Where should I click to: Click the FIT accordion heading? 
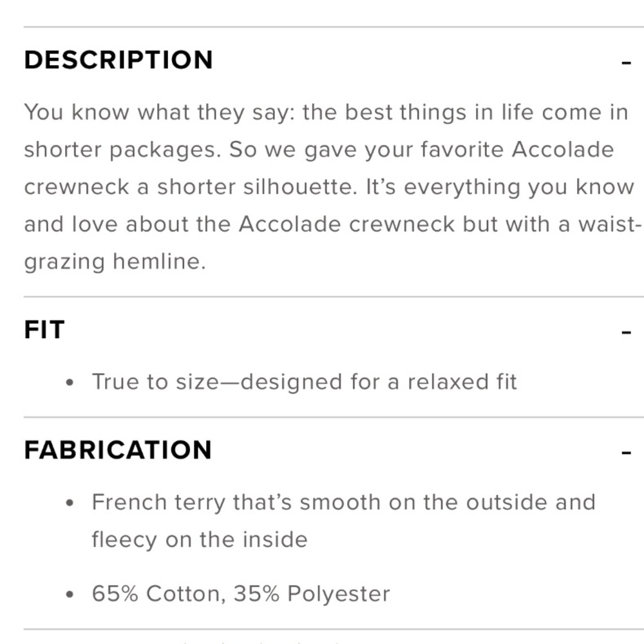tap(44, 329)
